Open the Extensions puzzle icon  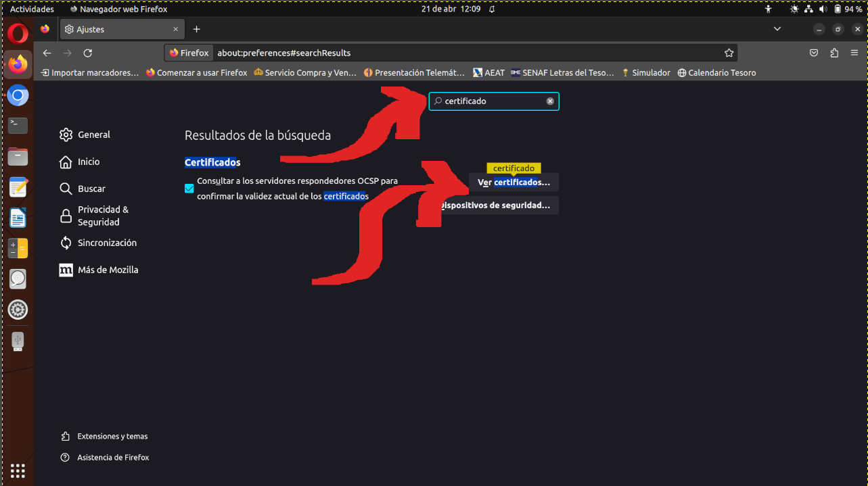834,53
